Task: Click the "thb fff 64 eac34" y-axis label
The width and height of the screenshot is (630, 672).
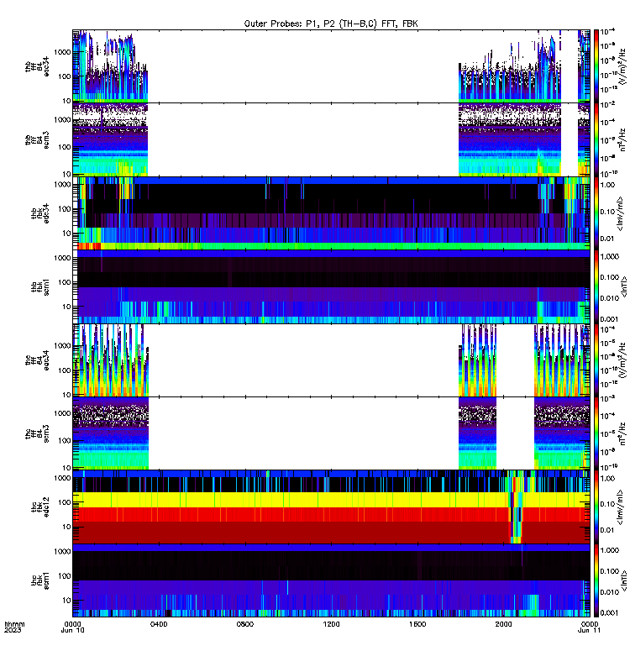Action: pyautogui.click(x=37, y=66)
